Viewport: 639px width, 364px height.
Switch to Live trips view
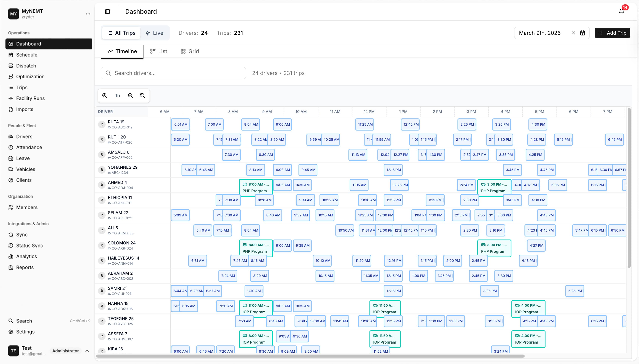click(x=154, y=33)
